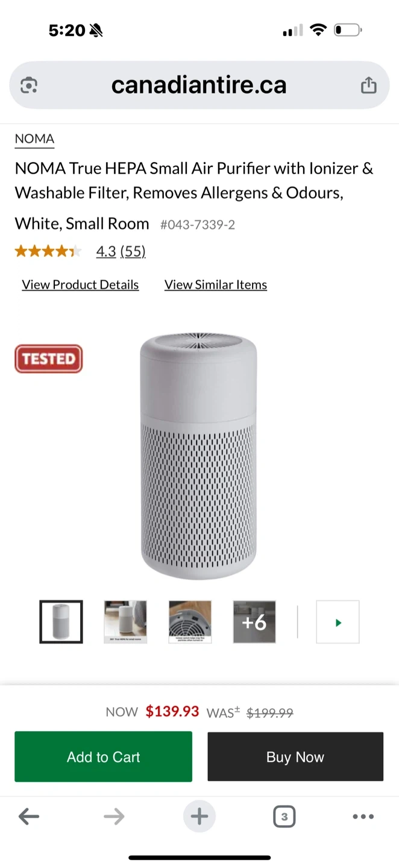This screenshot has height=868, width=399.
Task: Add the air purifier to cart
Action: coord(103,756)
